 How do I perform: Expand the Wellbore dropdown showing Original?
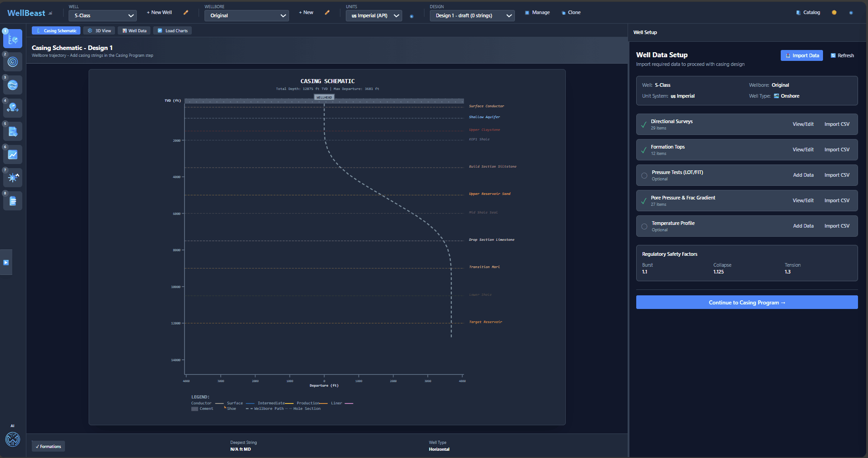pos(246,15)
